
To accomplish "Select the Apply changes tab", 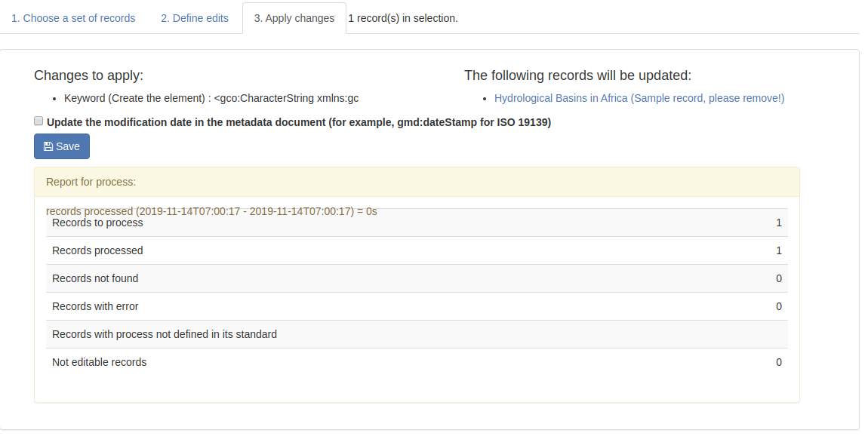I will 294,18.
